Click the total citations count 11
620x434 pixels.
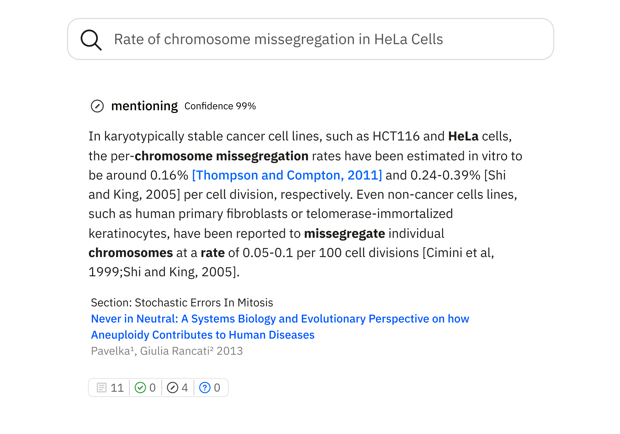(117, 387)
